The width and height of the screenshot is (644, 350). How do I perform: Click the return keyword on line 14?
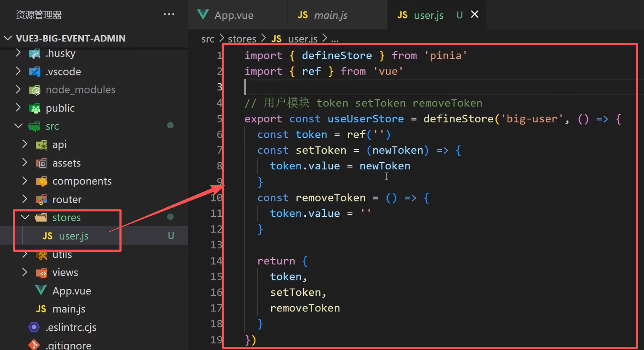276,261
